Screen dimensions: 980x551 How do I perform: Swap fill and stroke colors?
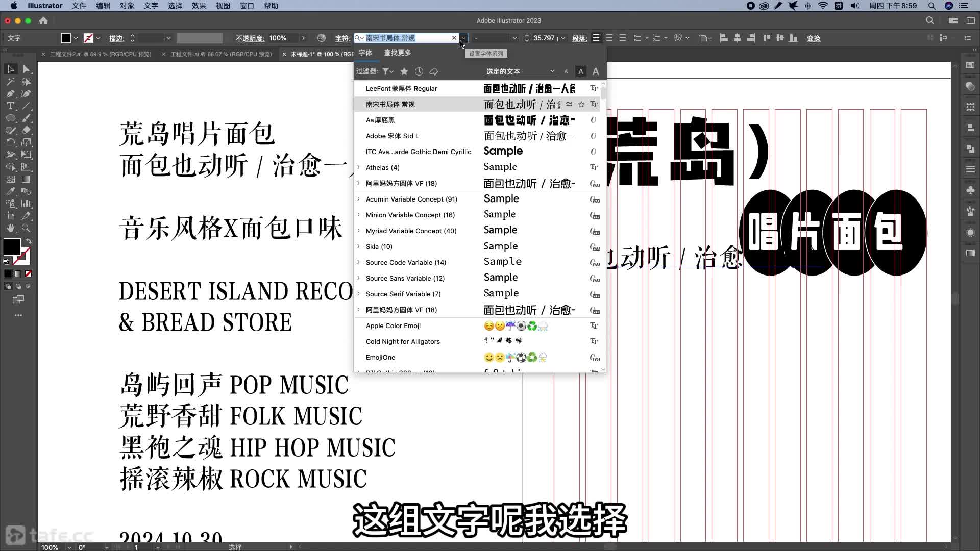pos(28,241)
